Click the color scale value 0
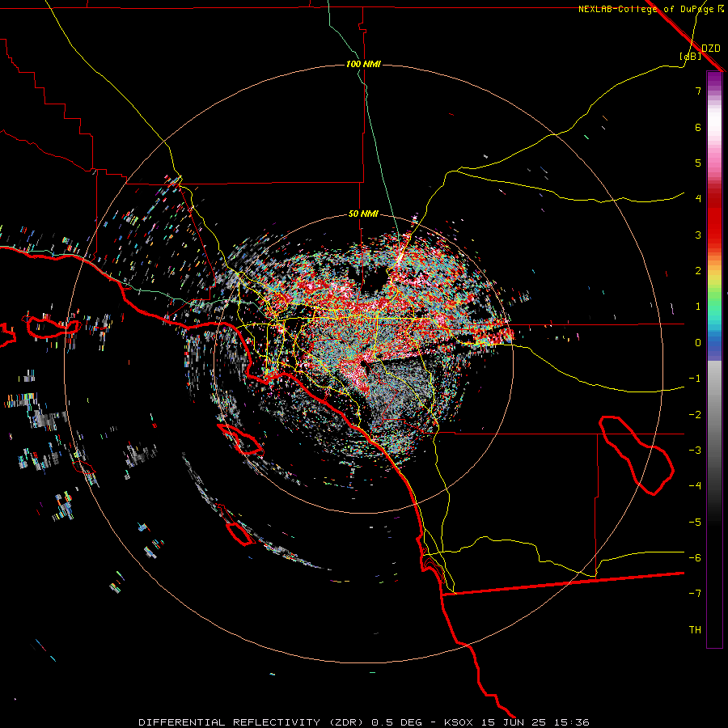The height and width of the screenshot is (728, 728). (698, 343)
